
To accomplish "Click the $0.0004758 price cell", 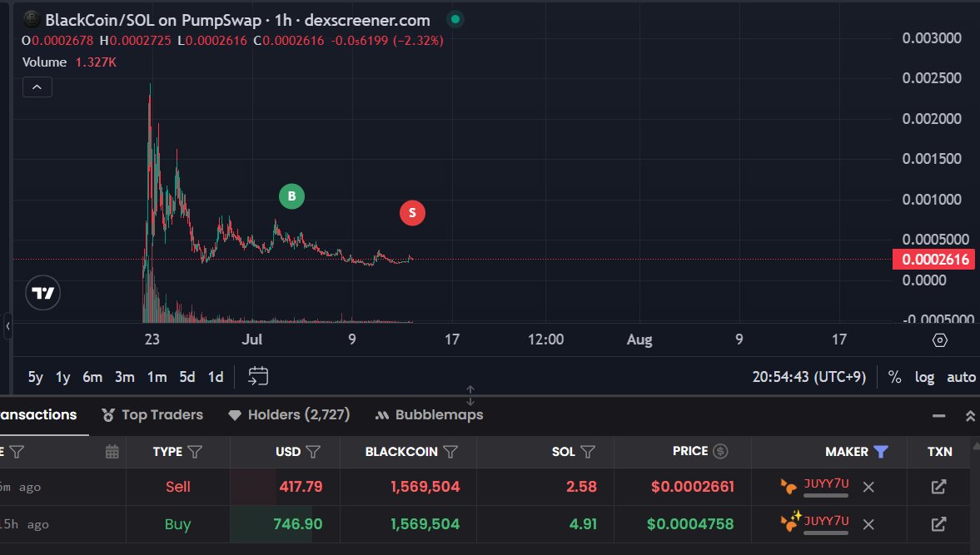I will (x=690, y=524).
